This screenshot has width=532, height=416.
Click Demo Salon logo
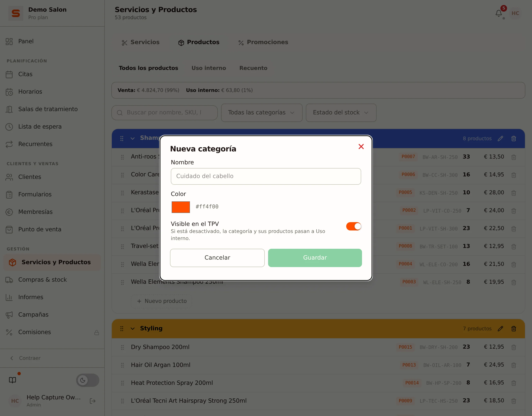(x=16, y=13)
